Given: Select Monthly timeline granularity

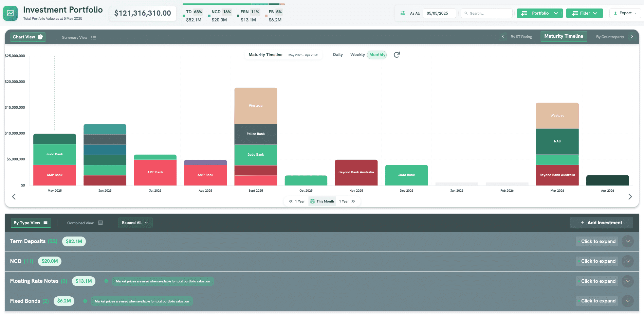Looking at the screenshot, I should (x=377, y=55).
